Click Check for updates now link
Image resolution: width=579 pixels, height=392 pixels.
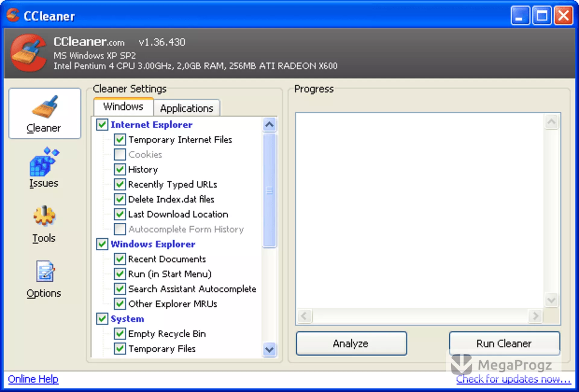click(x=513, y=379)
